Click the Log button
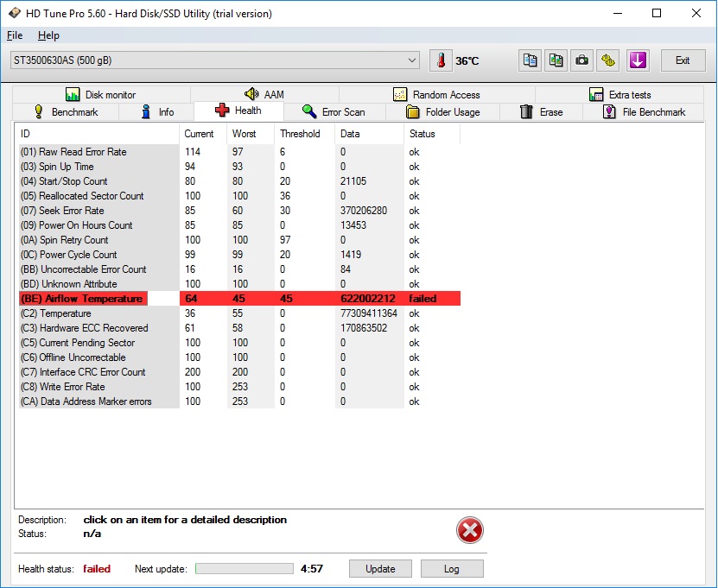 [452, 569]
